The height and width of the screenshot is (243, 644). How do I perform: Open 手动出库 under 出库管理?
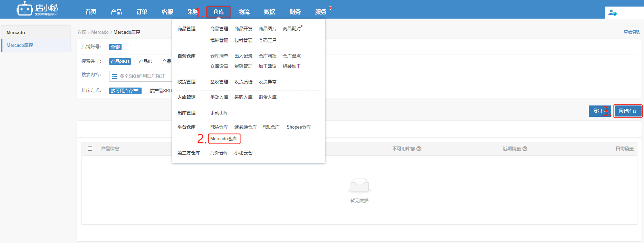tap(219, 113)
